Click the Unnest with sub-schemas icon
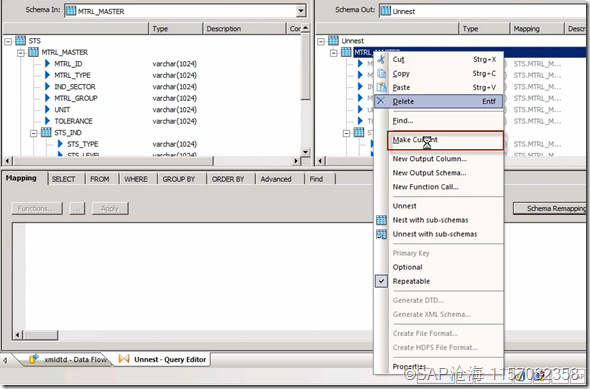The width and height of the screenshot is (590, 389). (381, 234)
